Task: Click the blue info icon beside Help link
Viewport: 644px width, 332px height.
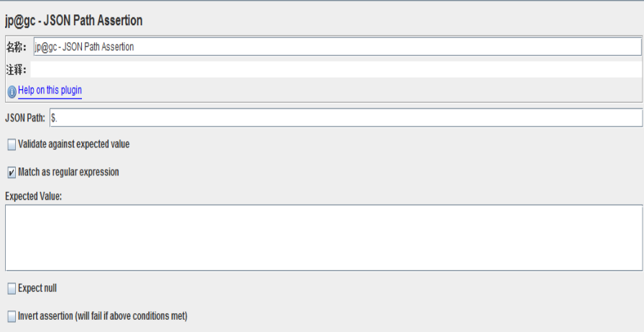Action: pyautogui.click(x=12, y=91)
